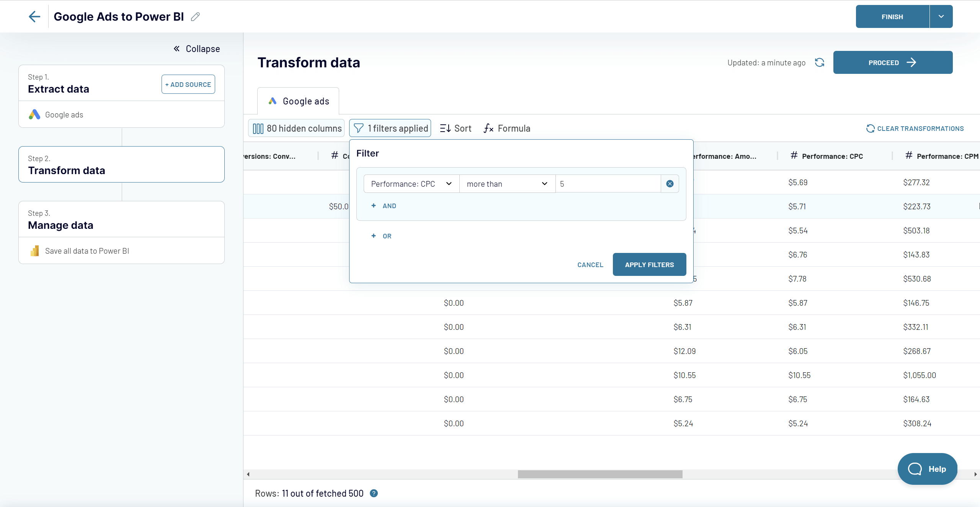
Task: Select Google ads source in Step 1
Action: (x=121, y=114)
